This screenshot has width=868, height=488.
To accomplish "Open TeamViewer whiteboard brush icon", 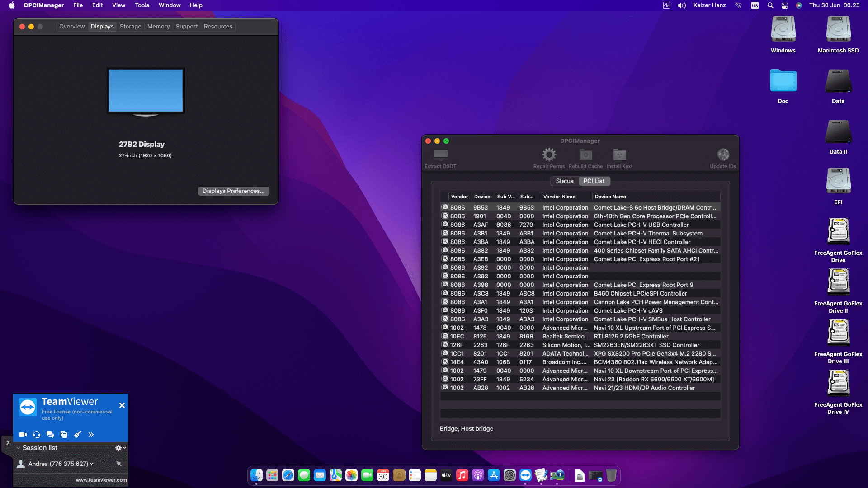I will [77, 435].
